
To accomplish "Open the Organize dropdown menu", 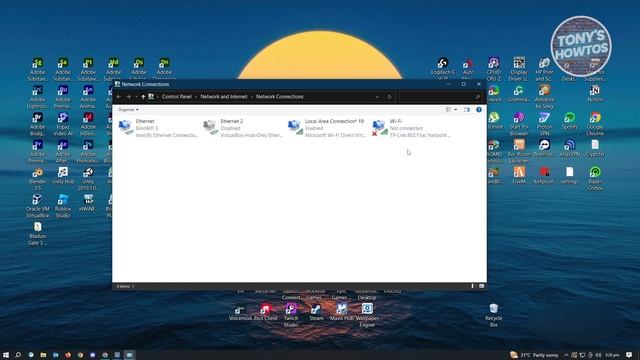I will [x=128, y=110].
